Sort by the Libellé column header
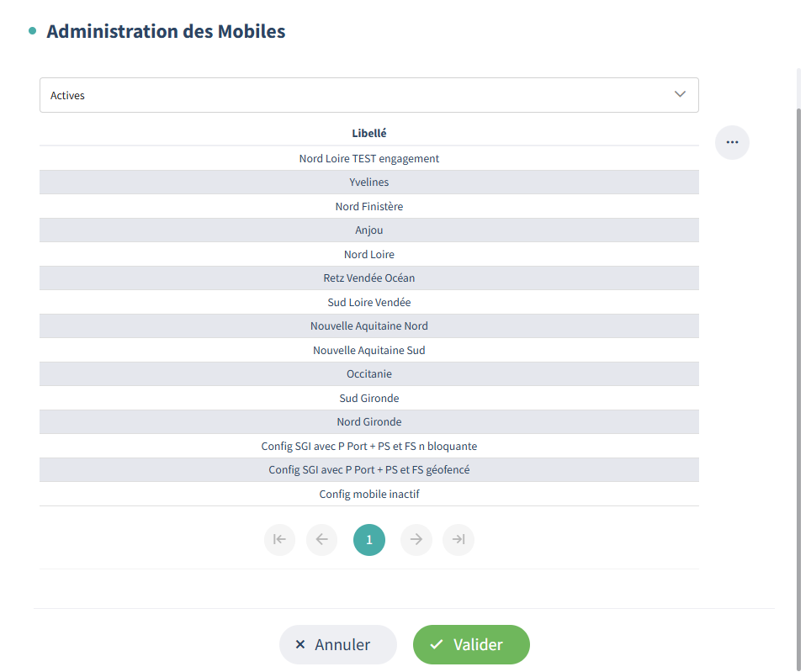 point(369,133)
